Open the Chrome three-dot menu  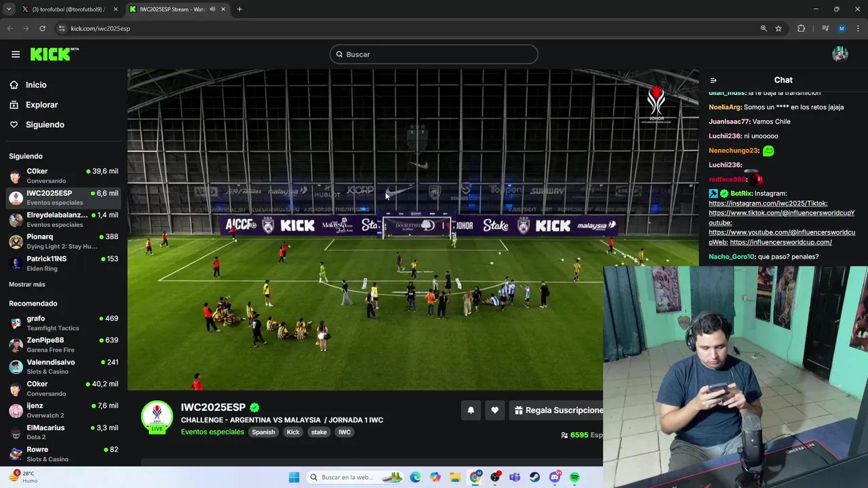pyautogui.click(x=858, y=28)
